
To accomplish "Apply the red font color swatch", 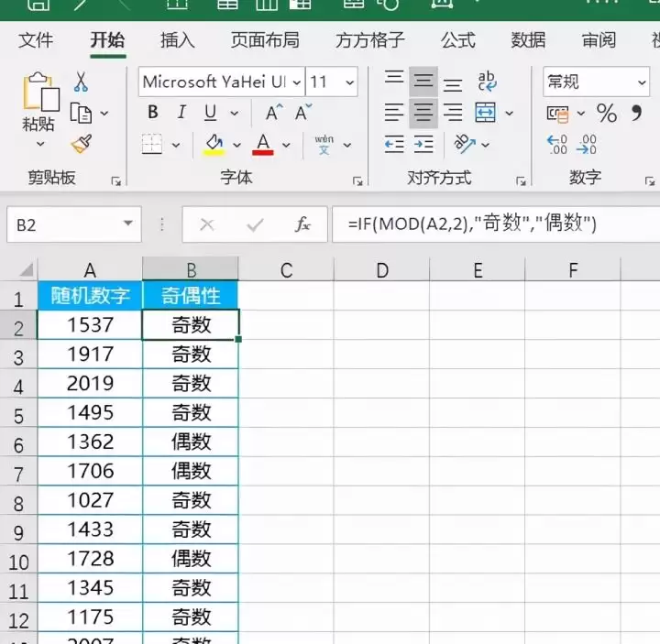I will click(x=263, y=145).
